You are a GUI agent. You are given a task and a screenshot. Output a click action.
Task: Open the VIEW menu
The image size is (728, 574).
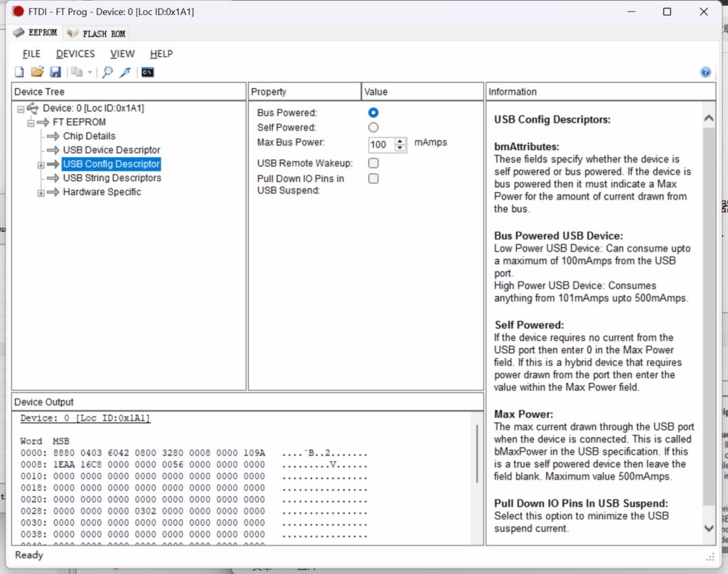(x=122, y=54)
